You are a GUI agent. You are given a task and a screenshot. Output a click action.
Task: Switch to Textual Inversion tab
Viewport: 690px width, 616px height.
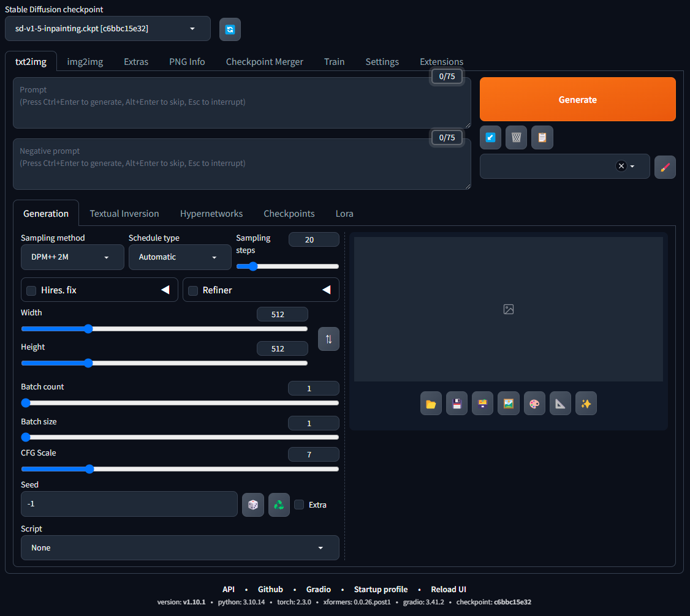(124, 214)
